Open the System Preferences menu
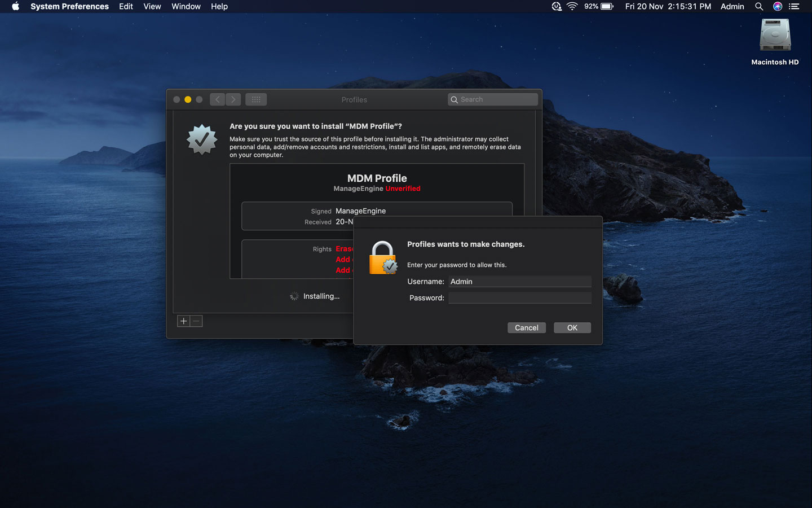The image size is (812, 508). [69, 6]
